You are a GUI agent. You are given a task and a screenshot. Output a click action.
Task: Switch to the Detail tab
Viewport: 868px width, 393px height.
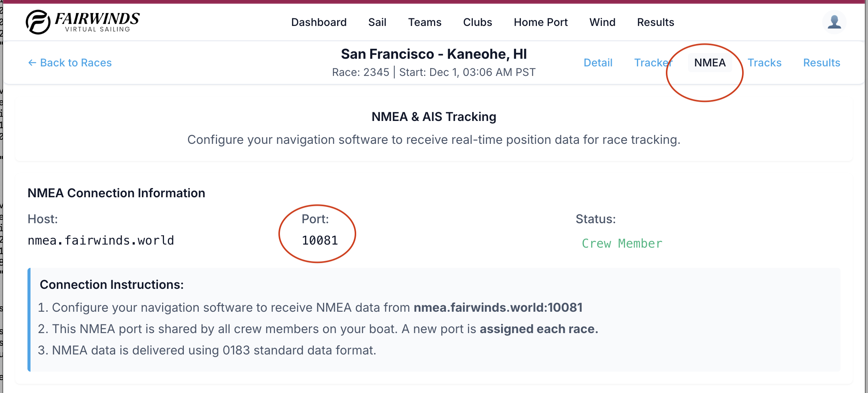point(598,63)
